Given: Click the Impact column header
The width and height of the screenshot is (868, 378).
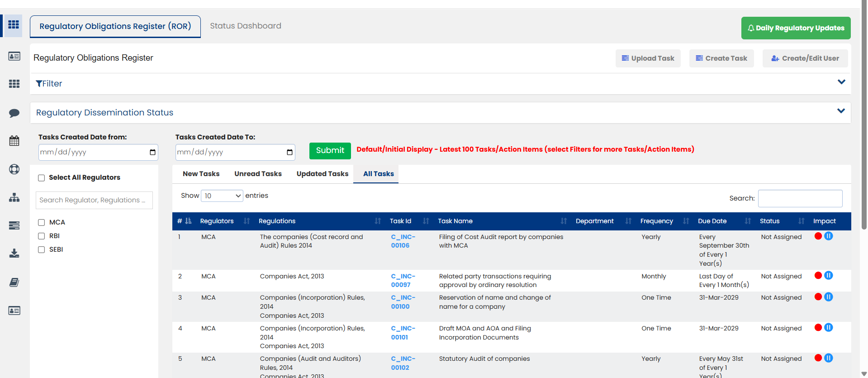Looking at the screenshot, I should pos(824,221).
